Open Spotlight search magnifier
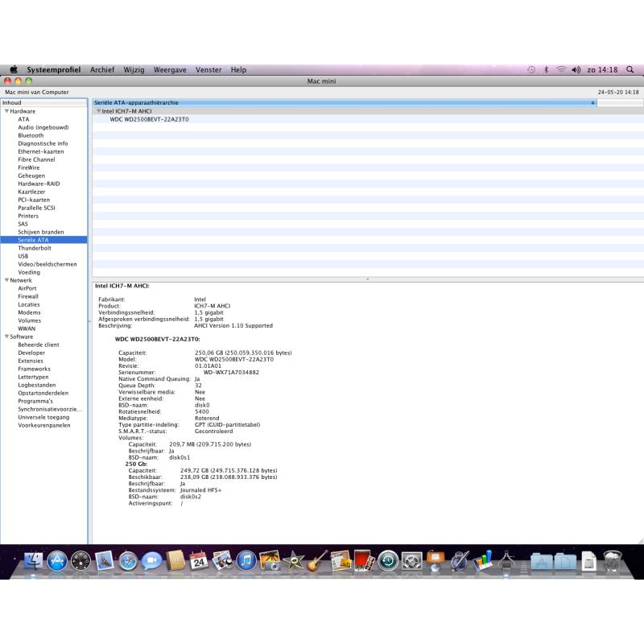The width and height of the screenshot is (644, 644). (630, 69)
